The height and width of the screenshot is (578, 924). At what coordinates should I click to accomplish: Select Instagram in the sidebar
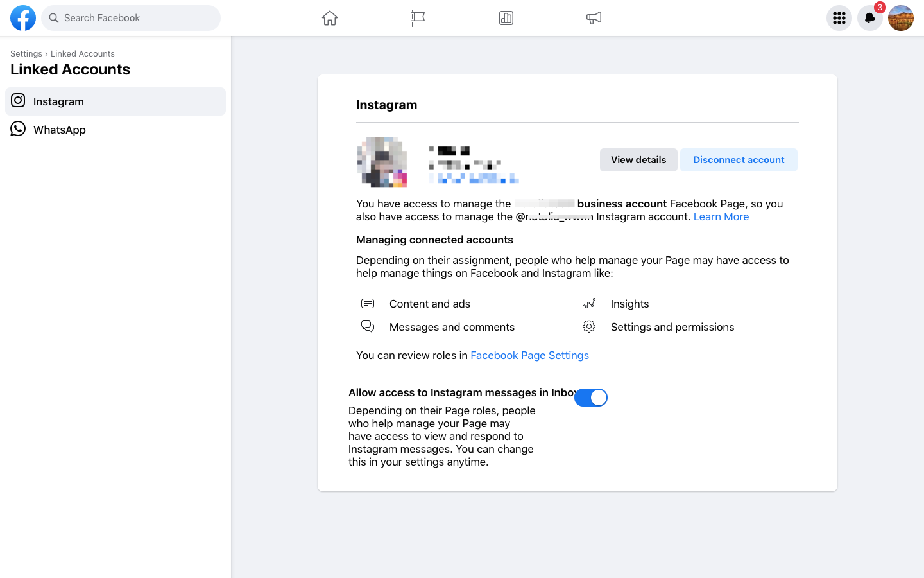click(116, 101)
